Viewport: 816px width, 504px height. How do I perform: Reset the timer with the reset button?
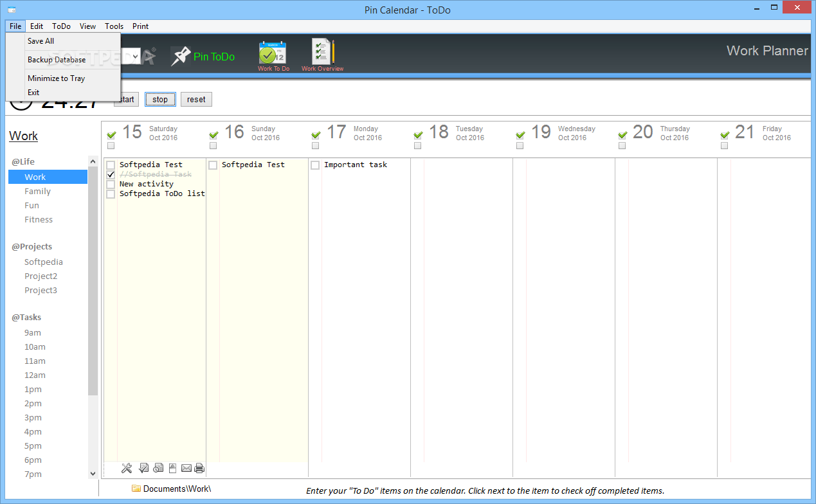(x=195, y=99)
